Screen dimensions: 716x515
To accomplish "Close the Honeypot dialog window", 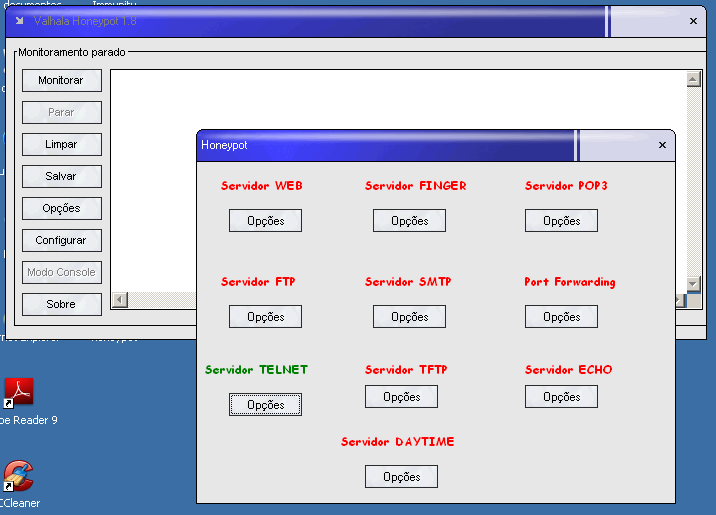I will (662, 145).
